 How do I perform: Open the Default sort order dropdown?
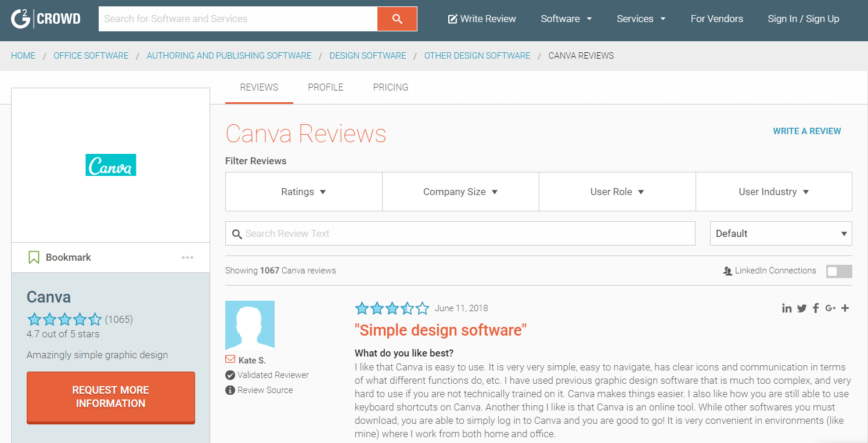[x=781, y=233]
